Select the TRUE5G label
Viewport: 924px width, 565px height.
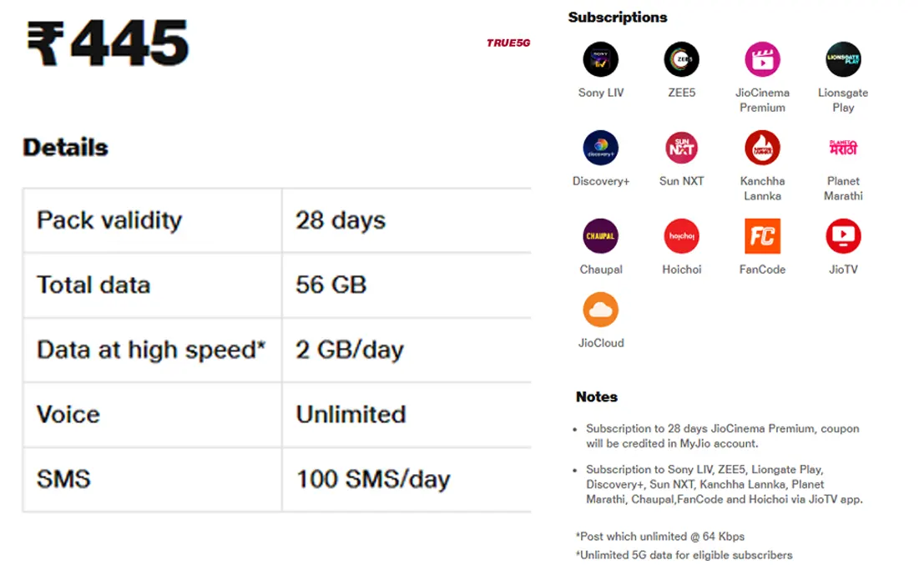pos(507,43)
